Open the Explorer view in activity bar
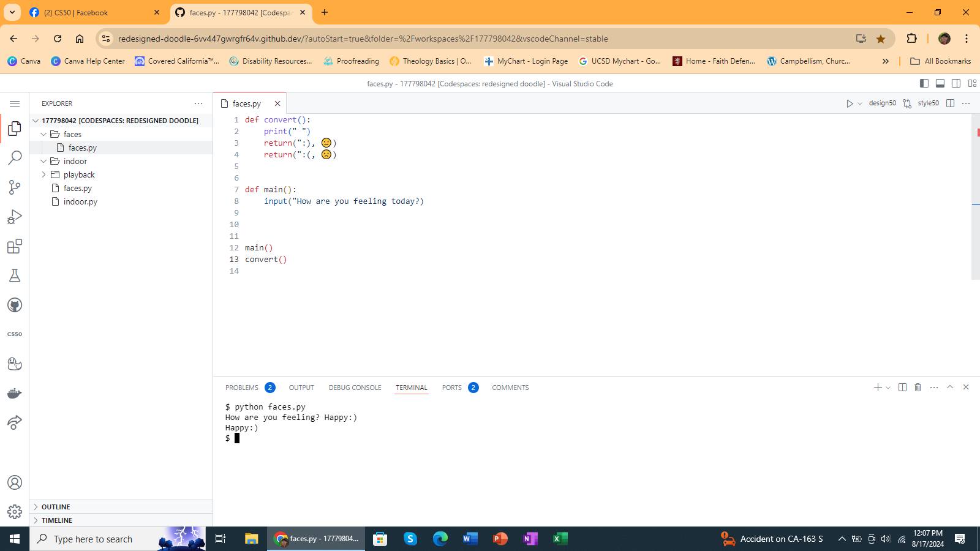 pyautogui.click(x=15, y=129)
